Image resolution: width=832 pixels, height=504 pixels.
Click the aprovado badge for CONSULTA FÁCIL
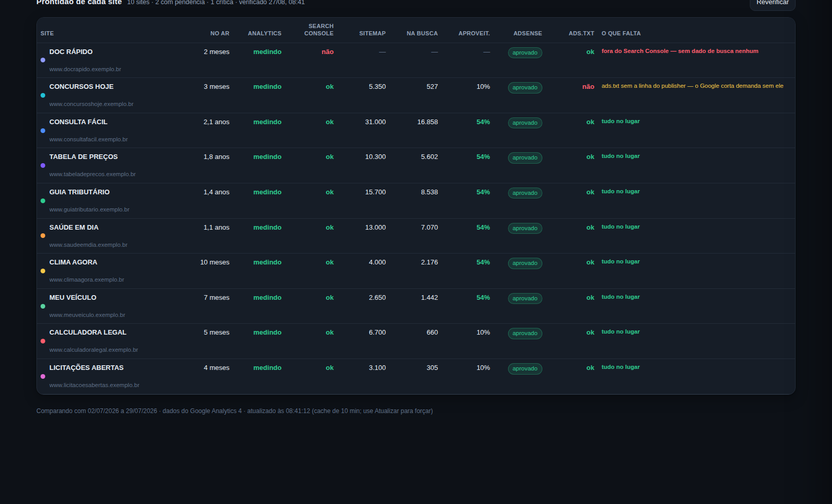(525, 123)
